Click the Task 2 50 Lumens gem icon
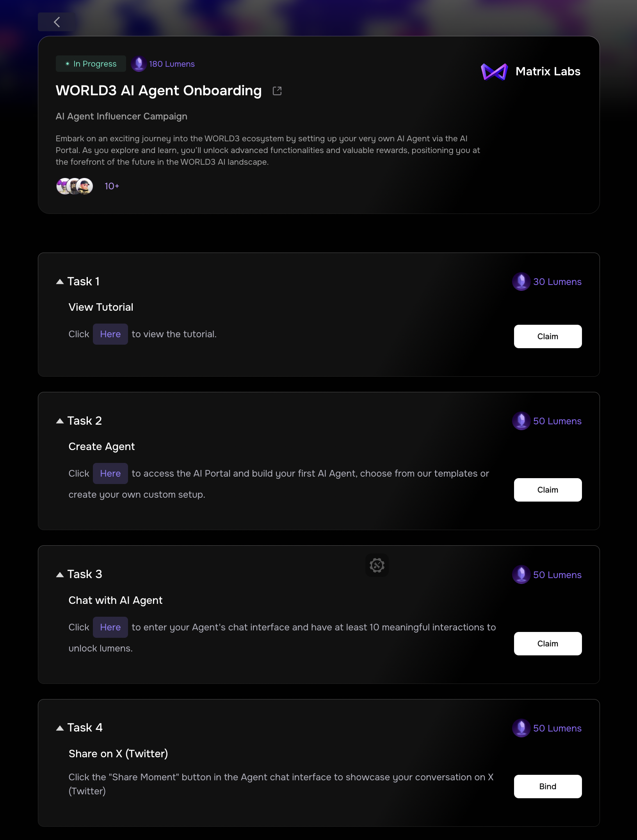The width and height of the screenshot is (637, 840). [x=521, y=421]
